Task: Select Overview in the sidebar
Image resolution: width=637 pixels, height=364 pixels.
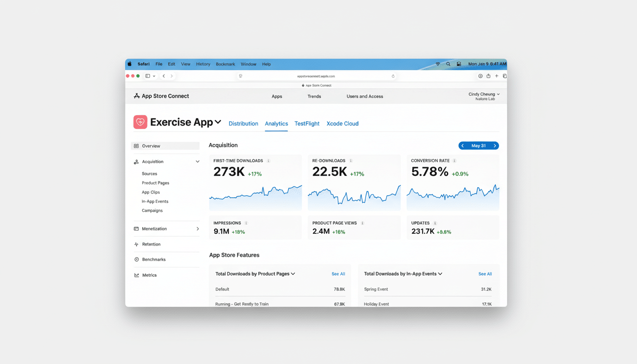Action: (165, 146)
